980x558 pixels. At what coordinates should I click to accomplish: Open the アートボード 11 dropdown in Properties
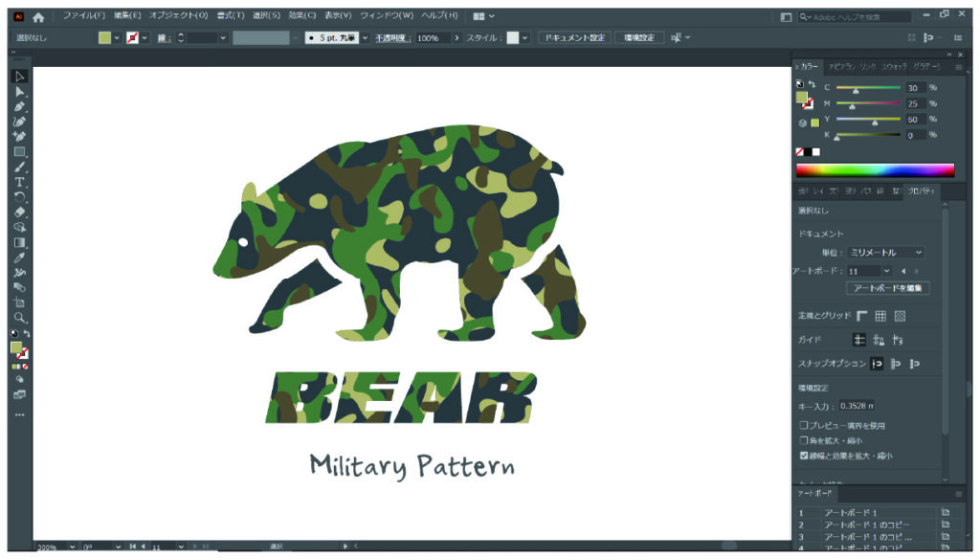[x=886, y=271]
